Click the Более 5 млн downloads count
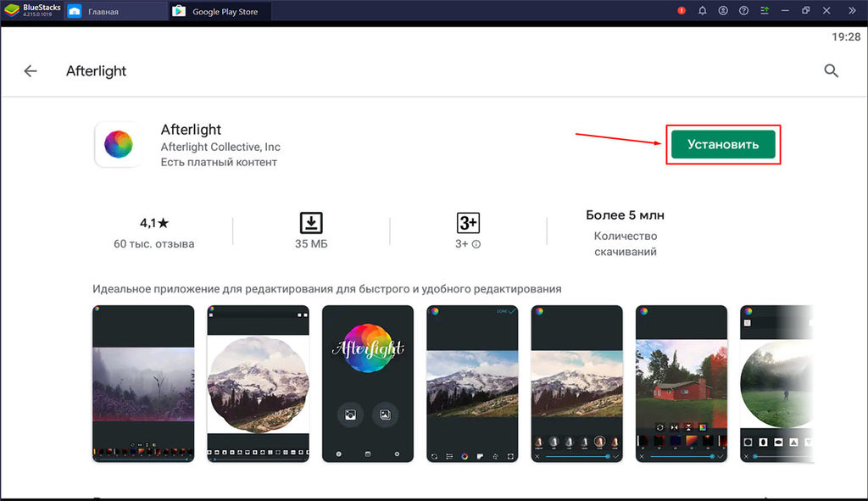 [x=625, y=215]
